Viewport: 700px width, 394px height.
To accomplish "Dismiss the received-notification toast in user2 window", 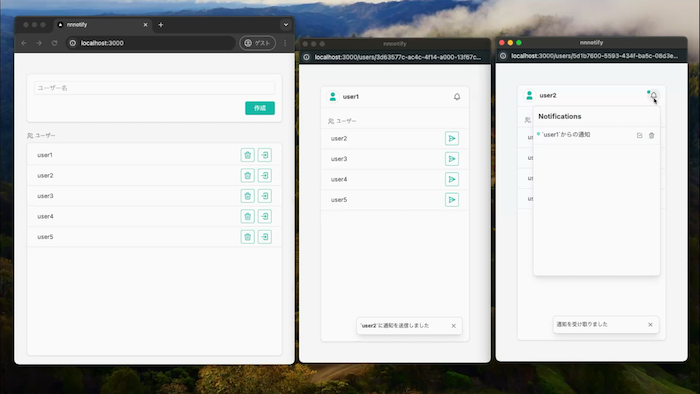I will pyautogui.click(x=650, y=324).
